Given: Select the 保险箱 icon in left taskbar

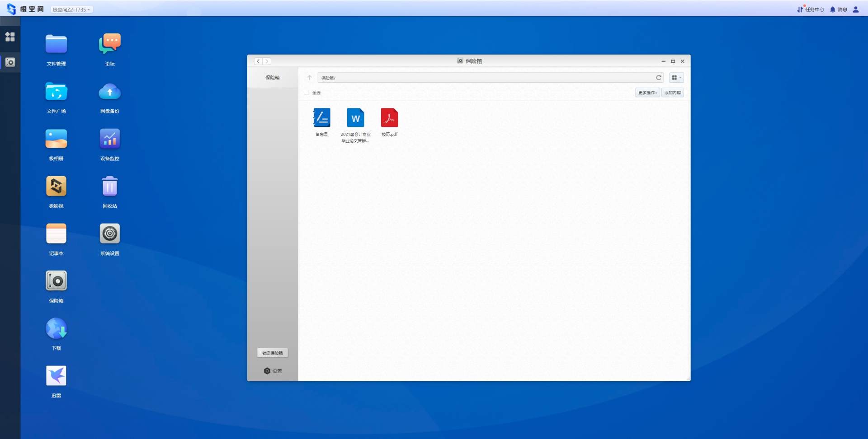Looking at the screenshot, I should point(10,62).
